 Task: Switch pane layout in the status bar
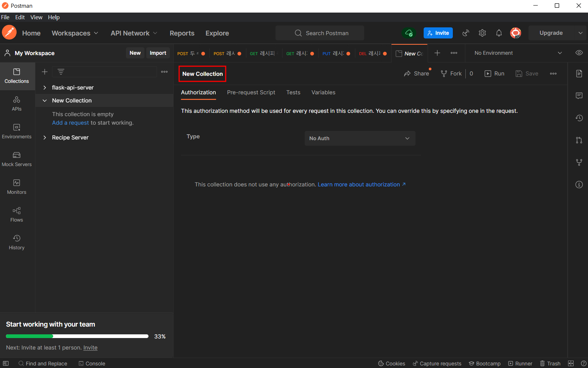click(571, 364)
